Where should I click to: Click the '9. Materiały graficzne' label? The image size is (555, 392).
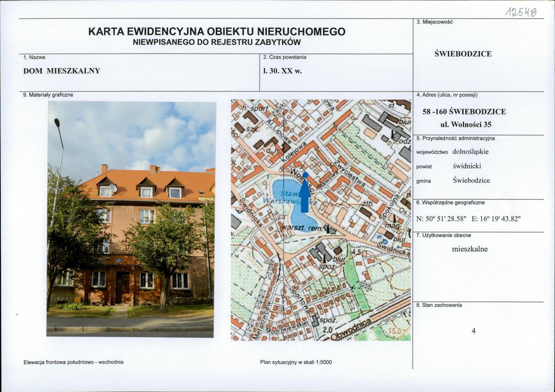tap(48, 95)
